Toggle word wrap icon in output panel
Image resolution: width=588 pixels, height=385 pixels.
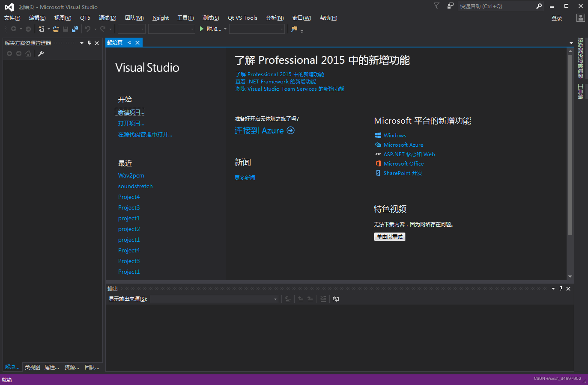[x=336, y=299]
